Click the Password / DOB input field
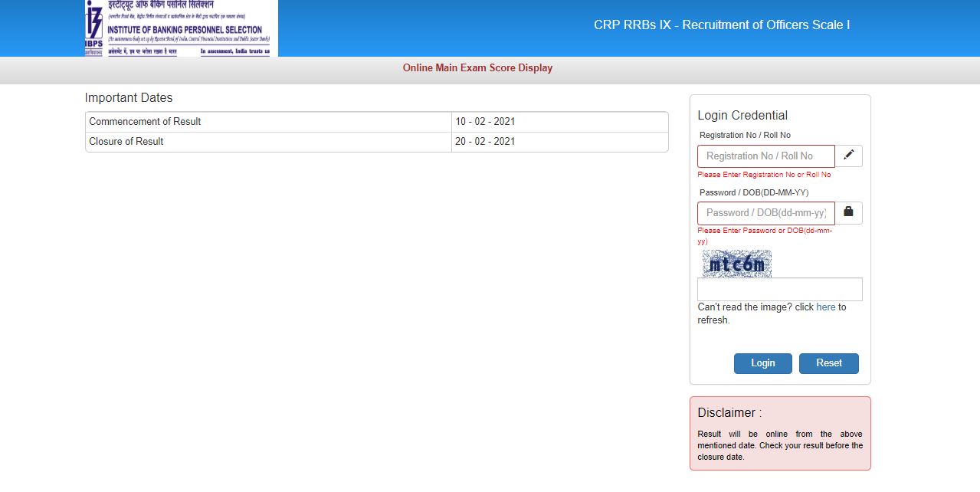 coord(765,212)
